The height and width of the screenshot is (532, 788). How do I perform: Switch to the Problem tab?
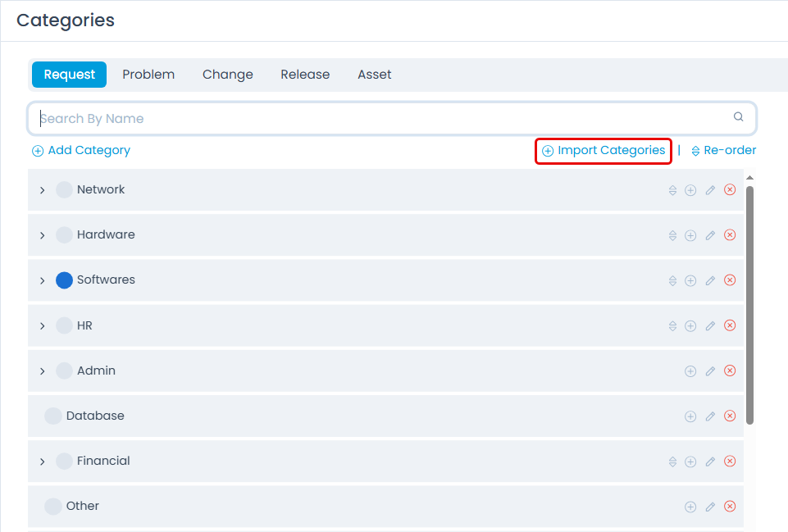click(148, 74)
